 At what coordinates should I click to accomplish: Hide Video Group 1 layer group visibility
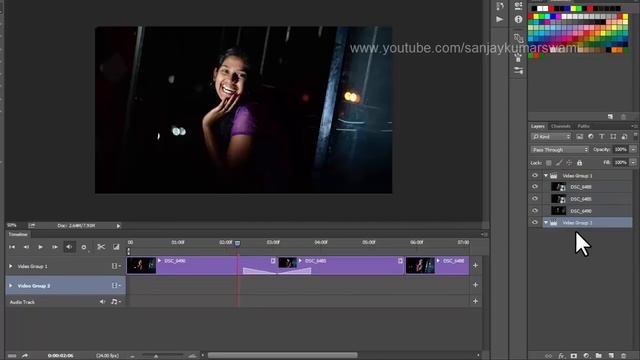coord(535,176)
